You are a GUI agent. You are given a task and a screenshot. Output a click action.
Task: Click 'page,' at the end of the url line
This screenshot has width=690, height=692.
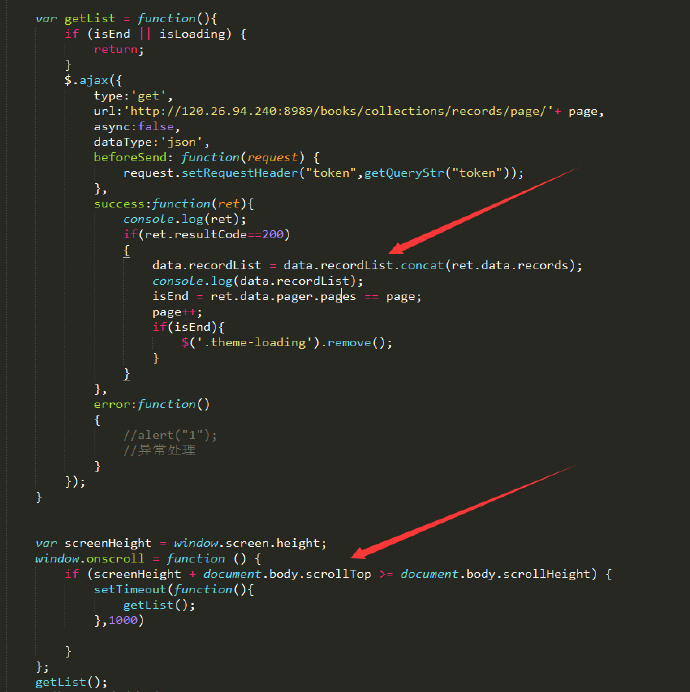[586, 112]
